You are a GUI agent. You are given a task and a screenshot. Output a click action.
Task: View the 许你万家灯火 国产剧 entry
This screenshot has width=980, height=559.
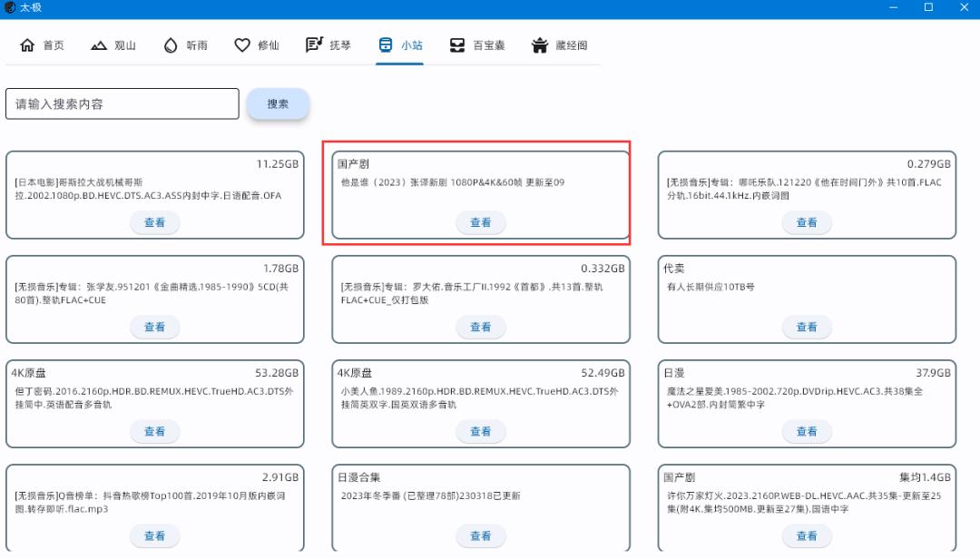click(x=807, y=535)
